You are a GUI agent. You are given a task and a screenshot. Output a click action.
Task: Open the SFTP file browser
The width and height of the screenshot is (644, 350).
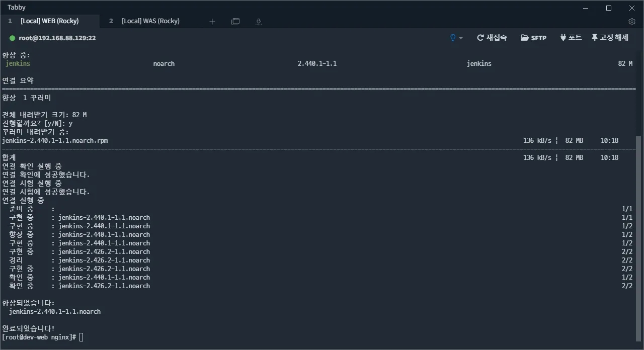(533, 38)
